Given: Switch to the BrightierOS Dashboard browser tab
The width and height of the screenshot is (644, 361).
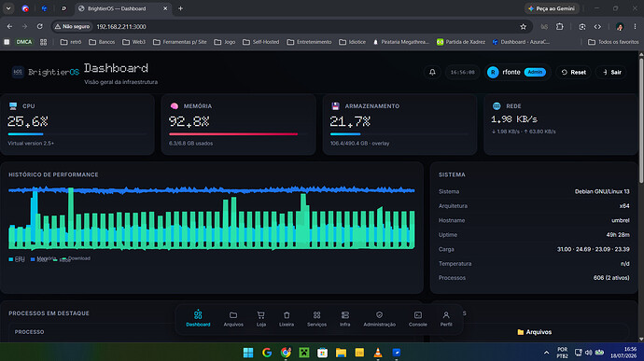Looking at the screenshot, I should 123,8.
